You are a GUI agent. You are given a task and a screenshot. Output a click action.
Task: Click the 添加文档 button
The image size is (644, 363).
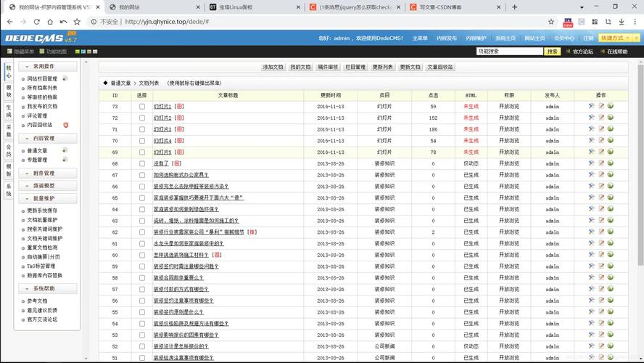[273, 67]
